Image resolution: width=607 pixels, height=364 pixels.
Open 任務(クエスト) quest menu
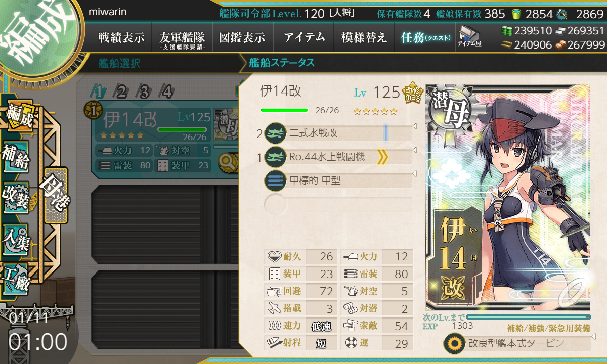pos(425,37)
